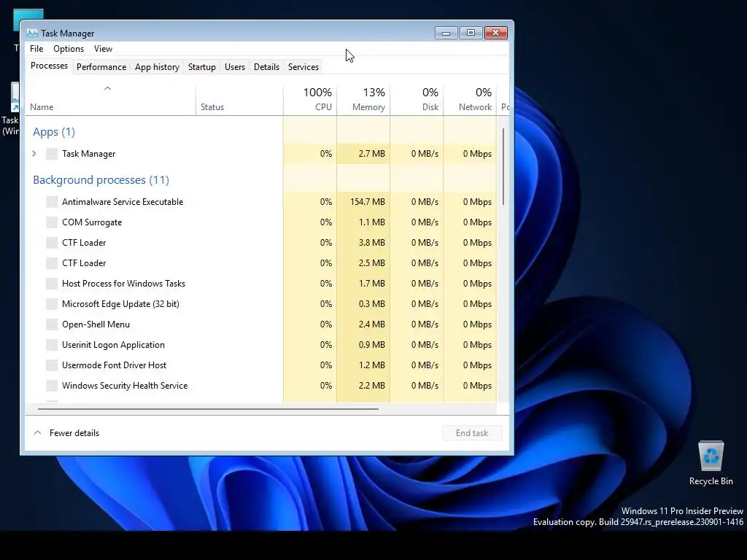Click the 0 Mbps network cell for COM Surrogate
The image size is (747, 560).
tap(471, 222)
